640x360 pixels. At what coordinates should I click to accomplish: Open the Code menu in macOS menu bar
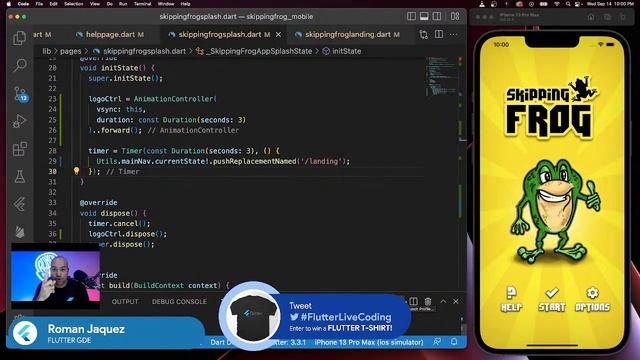(x=23, y=4)
